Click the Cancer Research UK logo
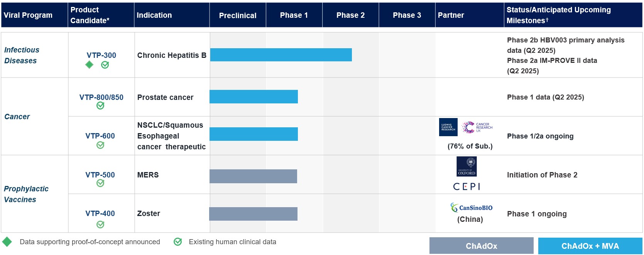Image resolution: width=644 pixels, height=255 pixels. (x=477, y=127)
